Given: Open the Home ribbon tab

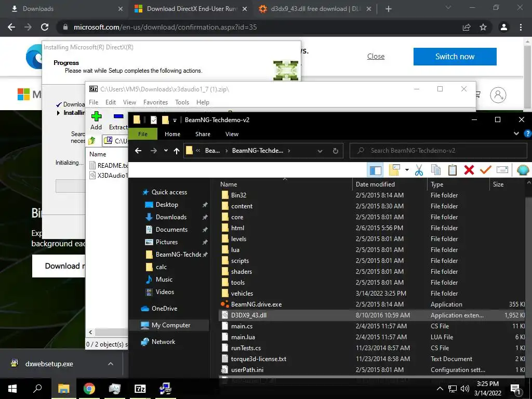Looking at the screenshot, I should [172, 134].
